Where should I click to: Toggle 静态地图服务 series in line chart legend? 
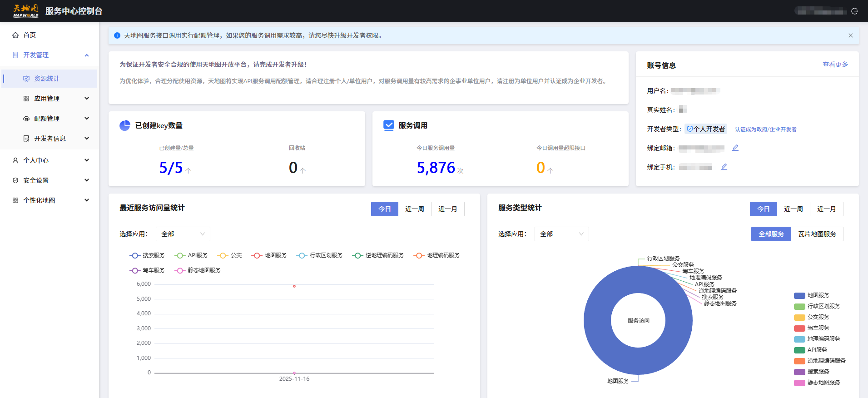click(198, 270)
